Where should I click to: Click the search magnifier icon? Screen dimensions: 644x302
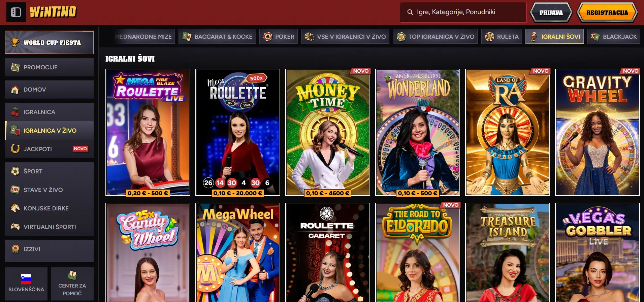pos(410,12)
